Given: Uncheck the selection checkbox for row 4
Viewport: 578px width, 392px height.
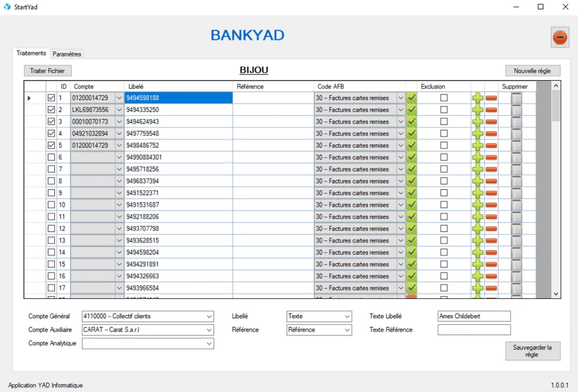Looking at the screenshot, I should 51,134.
